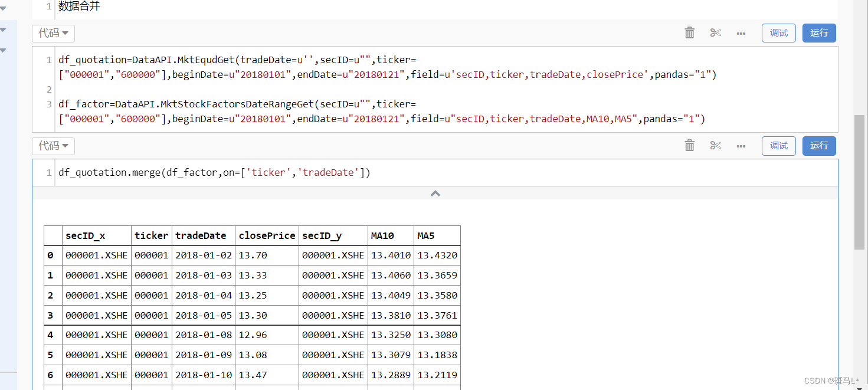The width and height of the screenshot is (868, 390).
Task: Click the MA10 value 13.4010
Action: tap(391, 255)
